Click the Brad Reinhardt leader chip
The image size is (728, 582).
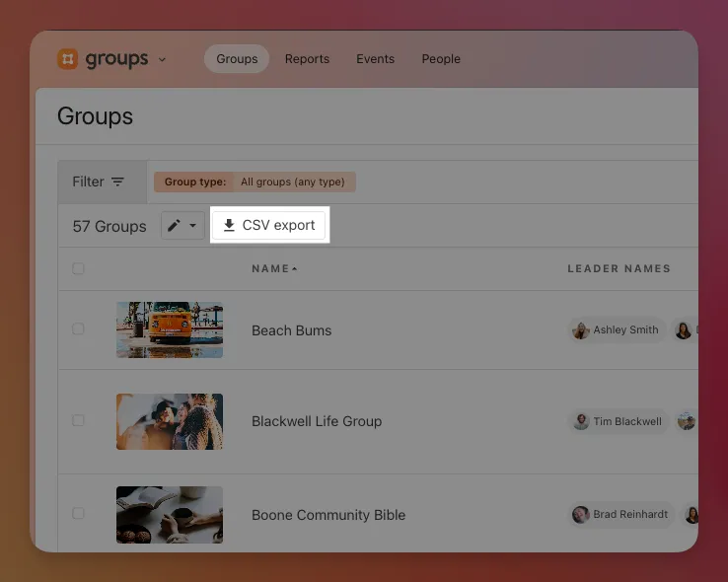(x=620, y=514)
